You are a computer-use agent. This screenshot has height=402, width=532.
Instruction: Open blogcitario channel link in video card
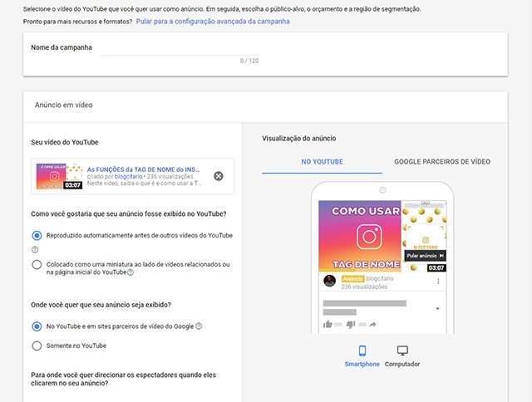(128, 176)
